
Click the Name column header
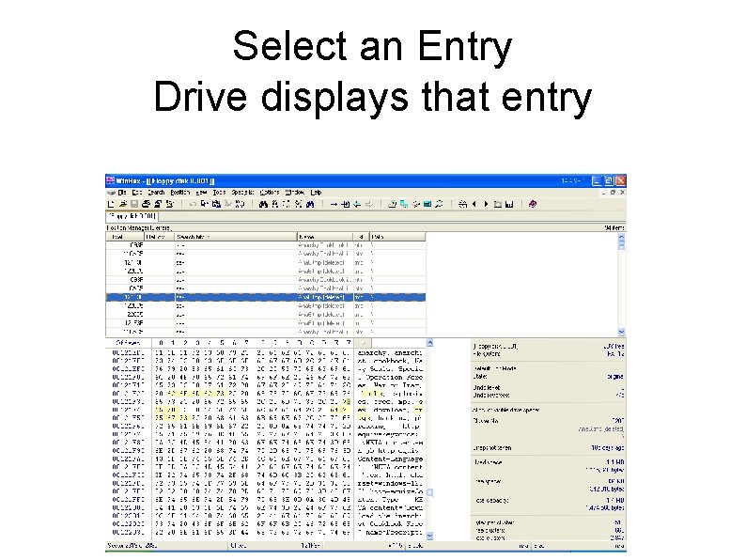(x=325, y=237)
